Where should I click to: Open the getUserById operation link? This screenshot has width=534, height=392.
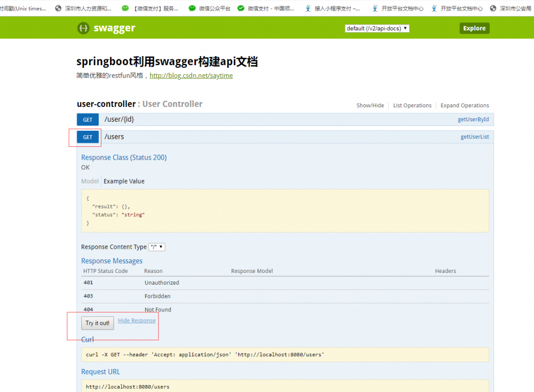(473, 119)
